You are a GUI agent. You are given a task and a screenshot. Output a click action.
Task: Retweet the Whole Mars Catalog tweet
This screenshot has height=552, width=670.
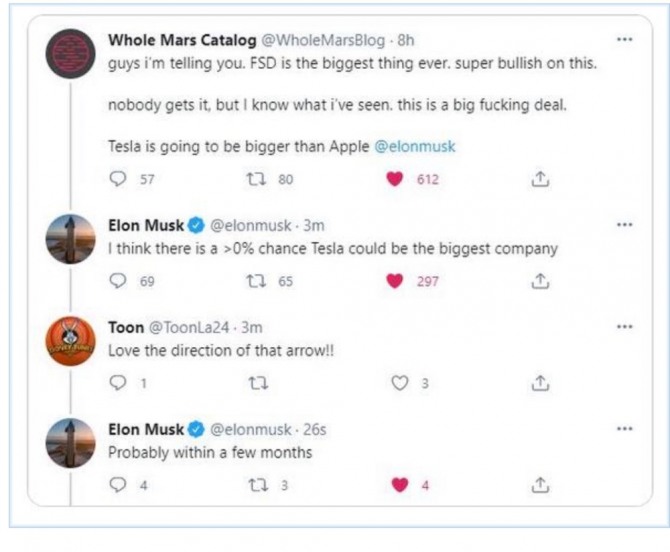(x=254, y=180)
